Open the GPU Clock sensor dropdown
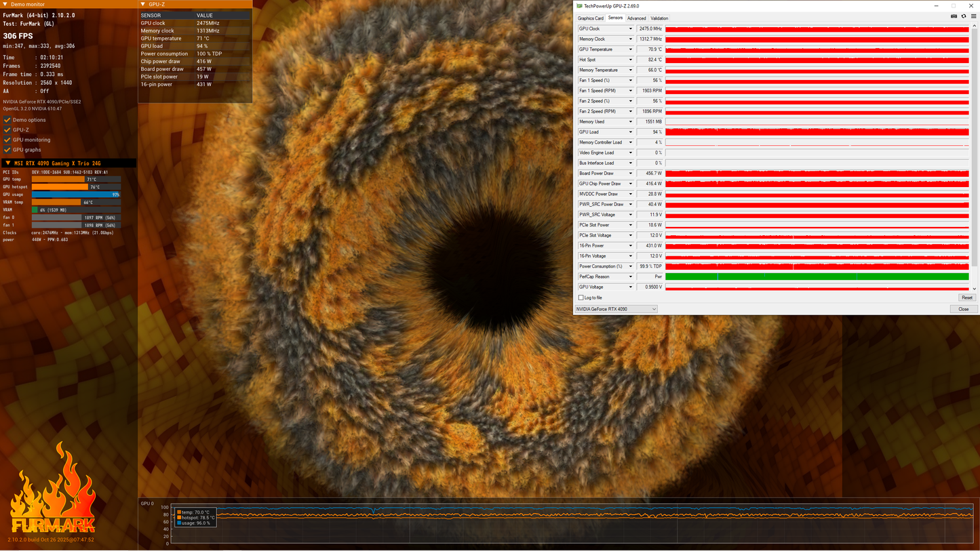 631,29
